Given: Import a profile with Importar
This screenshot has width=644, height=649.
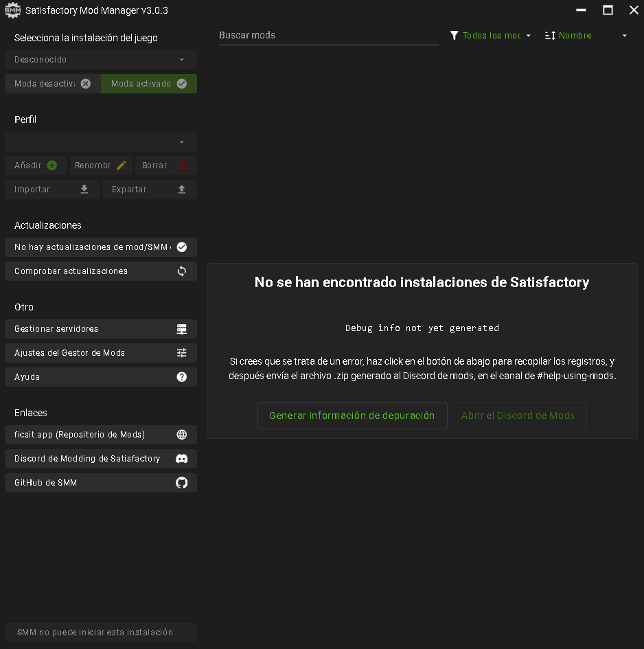Looking at the screenshot, I should pyautogui.click(x=52, y=190).
